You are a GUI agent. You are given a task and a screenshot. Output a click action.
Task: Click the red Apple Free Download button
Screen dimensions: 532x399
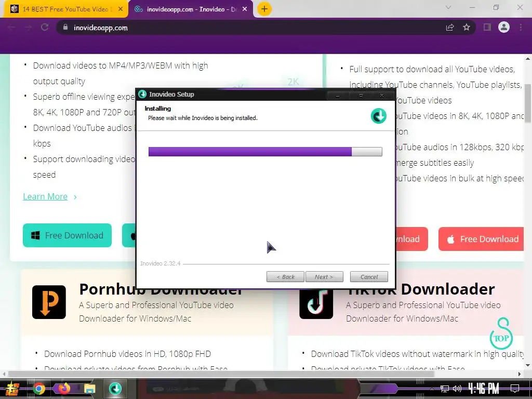click(x=481, y=239)
